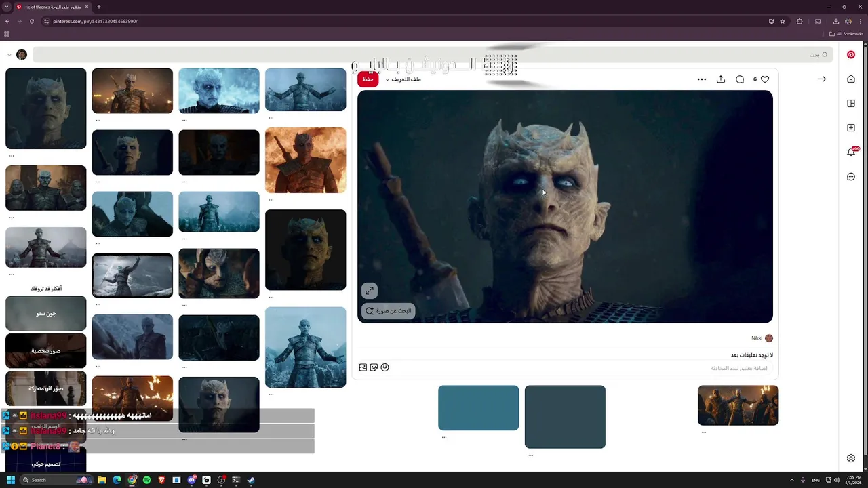This screenshot has height=488, width=868.
Task: Open the large Night King portrait thumbnail at far left
Action: tap(46, 108)
